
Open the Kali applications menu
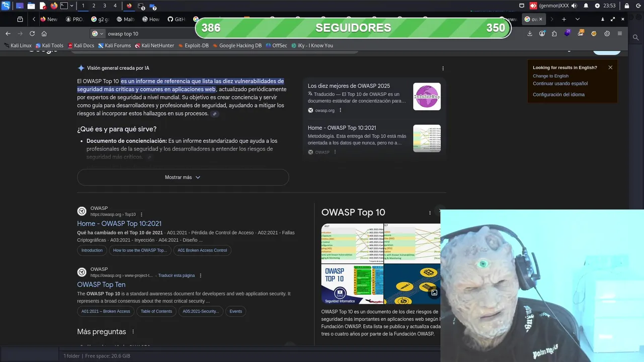[6, 6]
